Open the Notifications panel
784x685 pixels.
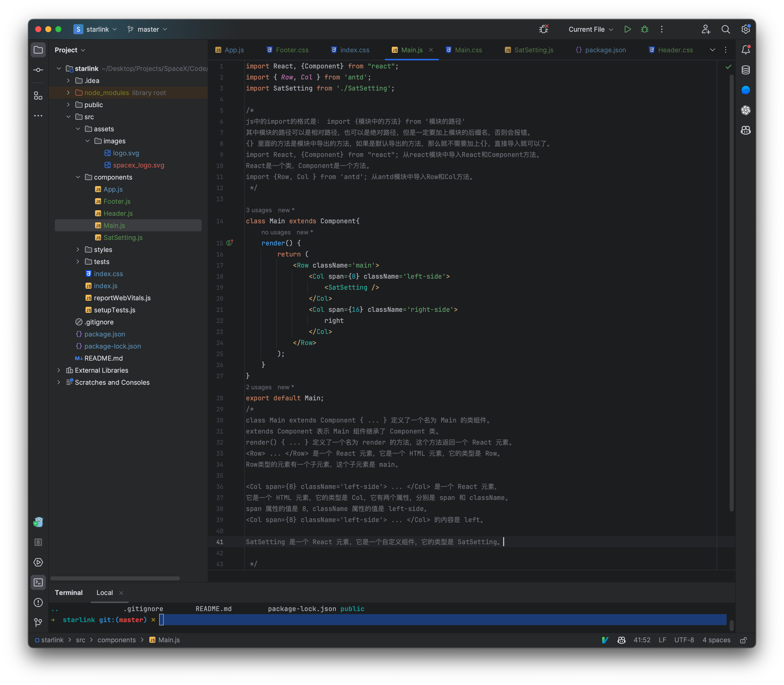pos(746,49)
